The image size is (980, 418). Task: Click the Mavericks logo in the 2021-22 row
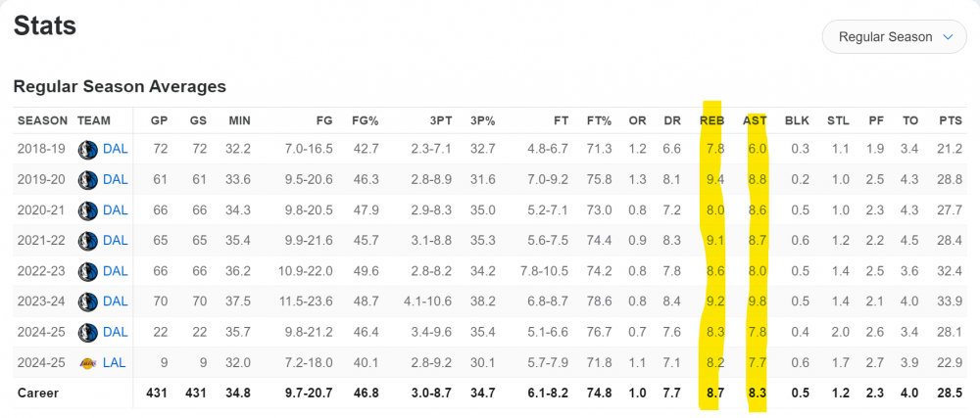[x=88, y=240]
